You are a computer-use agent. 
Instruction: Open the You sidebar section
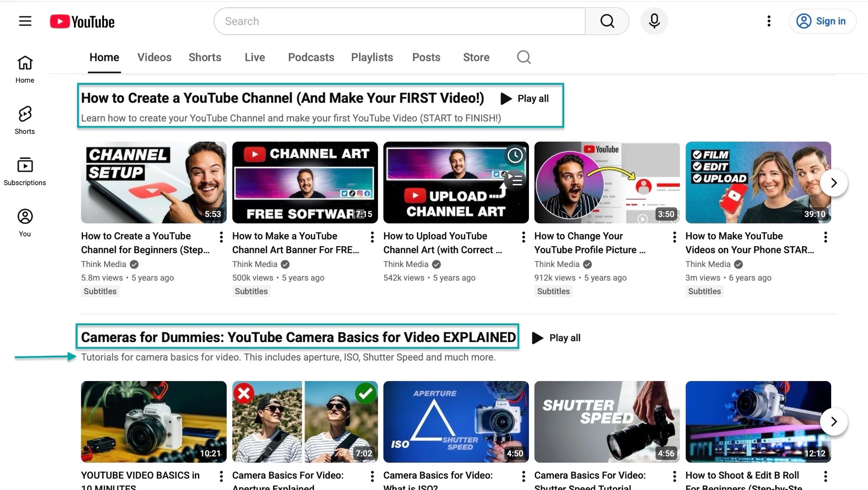25,223
